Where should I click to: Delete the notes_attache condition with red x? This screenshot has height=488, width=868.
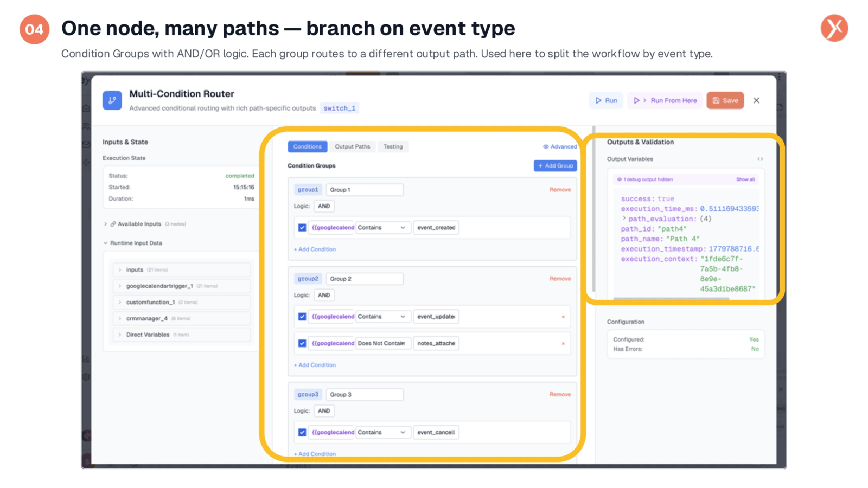coord(563,343)
